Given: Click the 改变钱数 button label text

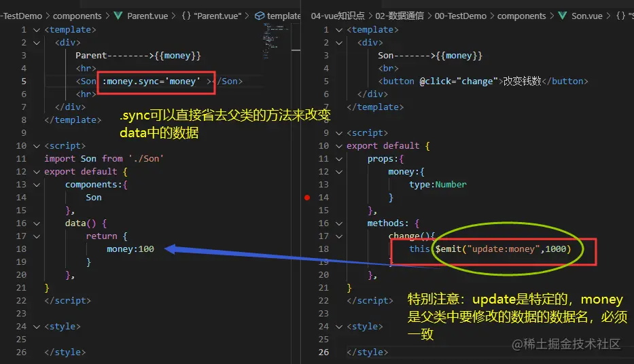Looking at the screenshot, I should point(522,81).
